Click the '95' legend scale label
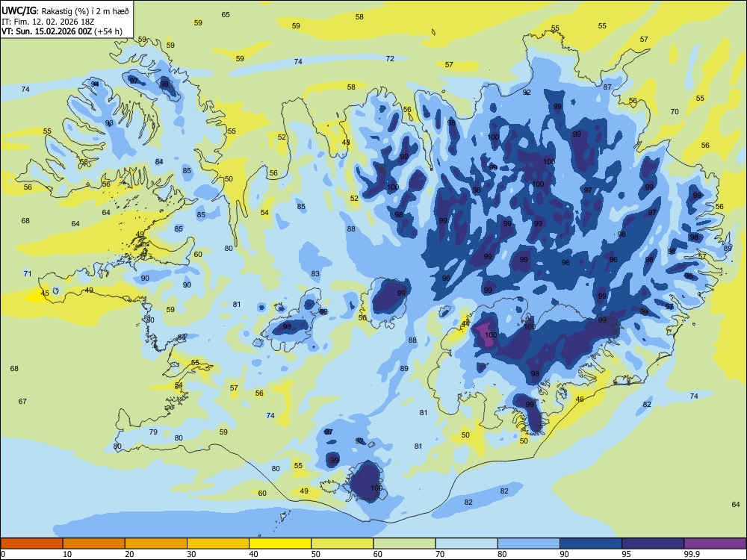 tap(626, 554)
